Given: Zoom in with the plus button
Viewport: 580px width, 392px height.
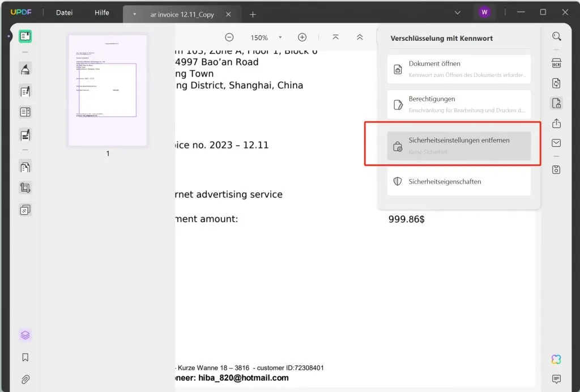Looking at the screenshot, I should pos(302,37).
